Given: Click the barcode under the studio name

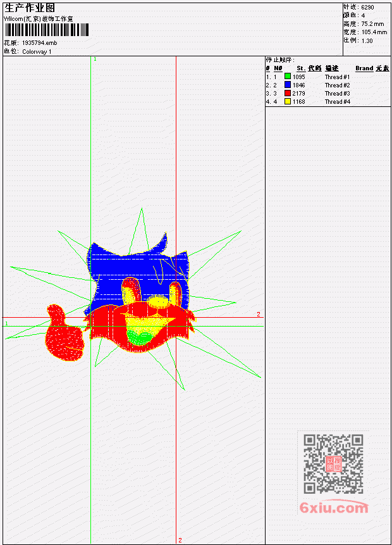Looking at the screenshot, I should 47,30.
